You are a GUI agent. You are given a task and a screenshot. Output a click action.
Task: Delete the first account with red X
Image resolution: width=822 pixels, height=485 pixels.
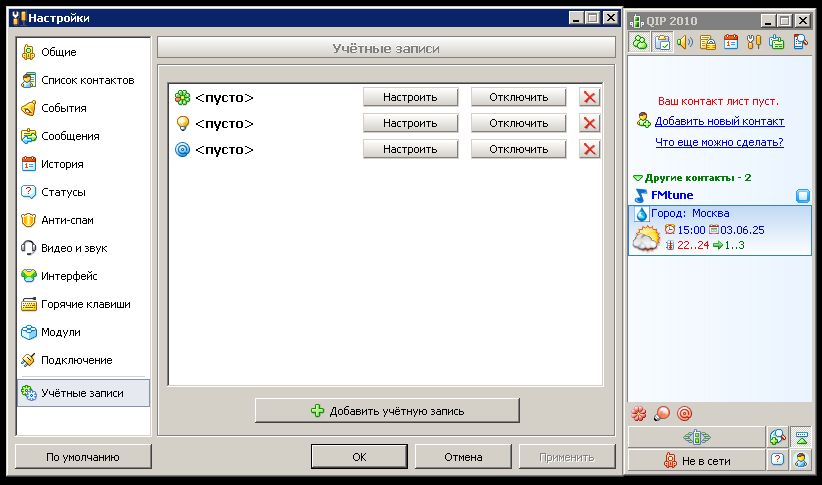pos(590,97)
